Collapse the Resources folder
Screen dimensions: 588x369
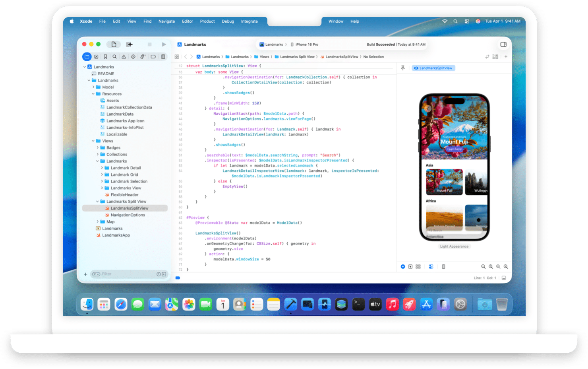(x=93, y=94)
